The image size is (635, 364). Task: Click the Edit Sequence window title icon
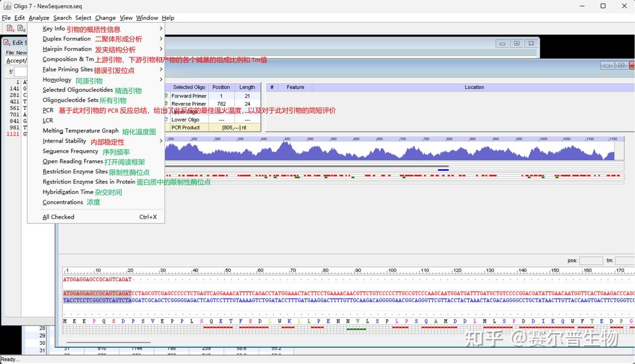pyautogui.click(x=7, y=43)
